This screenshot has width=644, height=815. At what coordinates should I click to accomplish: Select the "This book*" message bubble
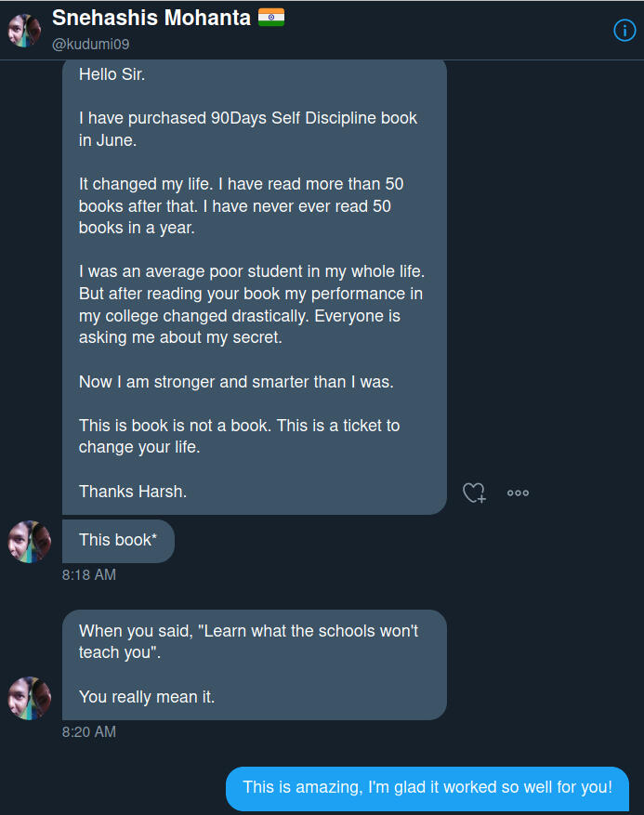point(118,540)
